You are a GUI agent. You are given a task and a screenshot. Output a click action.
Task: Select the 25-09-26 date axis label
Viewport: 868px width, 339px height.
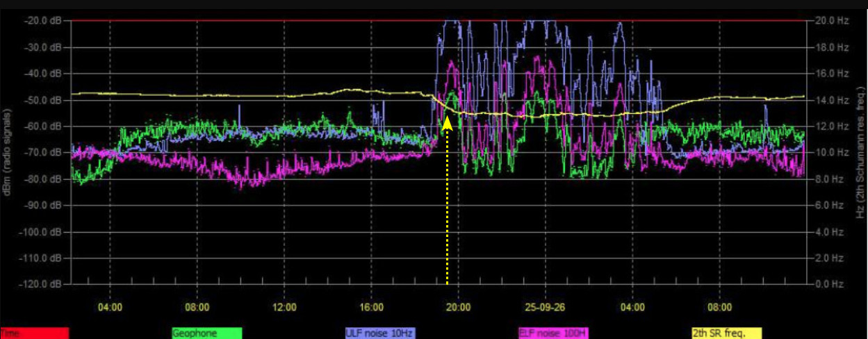coord(546,306)
